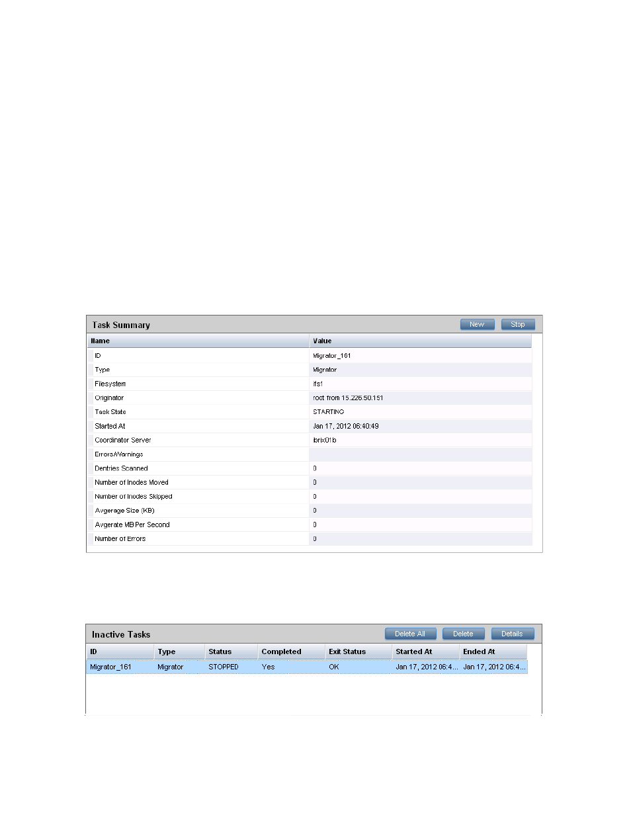Open Details for the inactive task
The height and width of the screenshot is (840, 631).
pyautogui.click(x=512, y=634)
